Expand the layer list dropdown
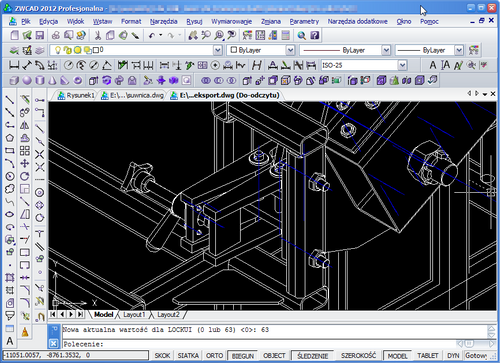 point(217,50)
